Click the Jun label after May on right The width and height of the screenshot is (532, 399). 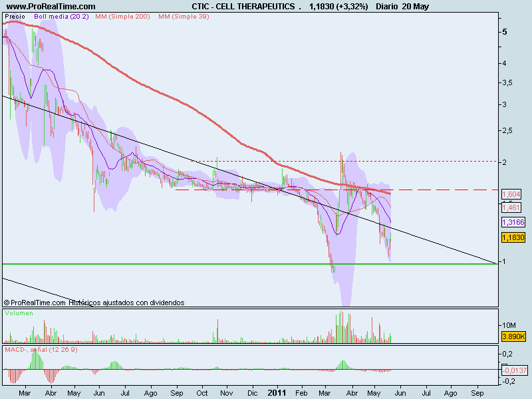400,393
